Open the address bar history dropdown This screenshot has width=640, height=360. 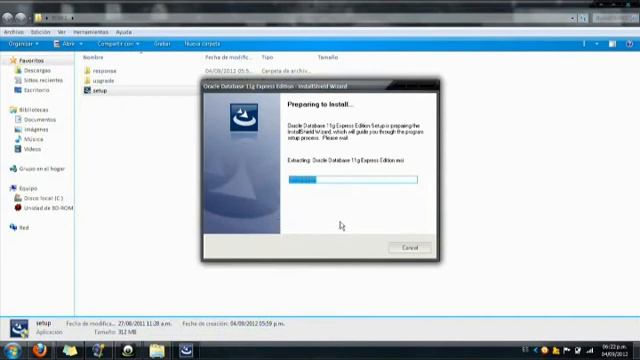[573, 18]
